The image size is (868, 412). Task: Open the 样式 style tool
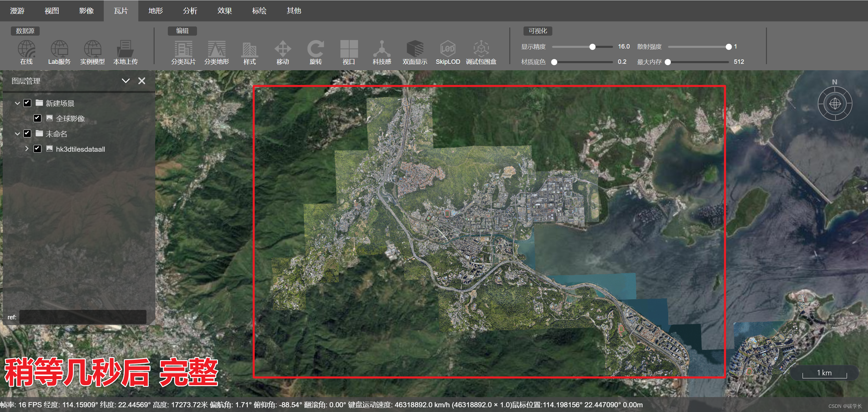pos(250,53)
